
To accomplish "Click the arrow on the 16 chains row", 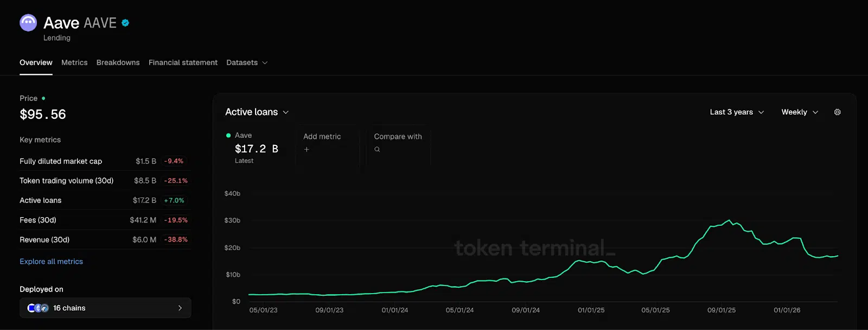I will coord(180,308).
